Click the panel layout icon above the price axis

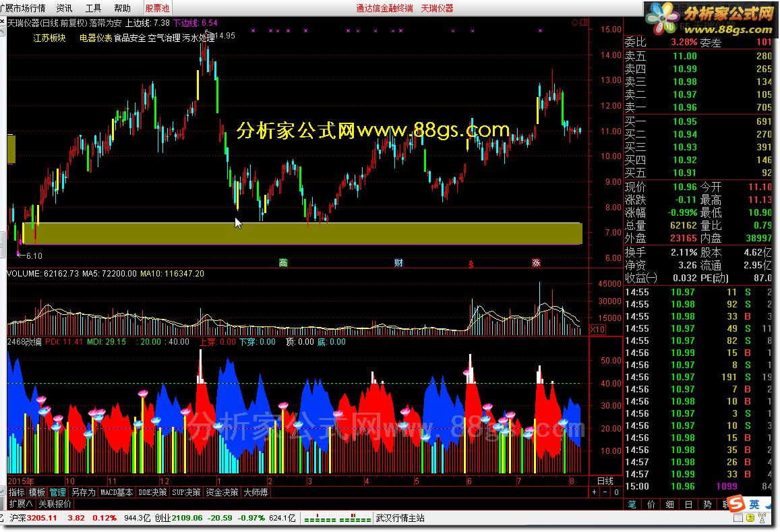pyautogui.click(x=584, y=22)
